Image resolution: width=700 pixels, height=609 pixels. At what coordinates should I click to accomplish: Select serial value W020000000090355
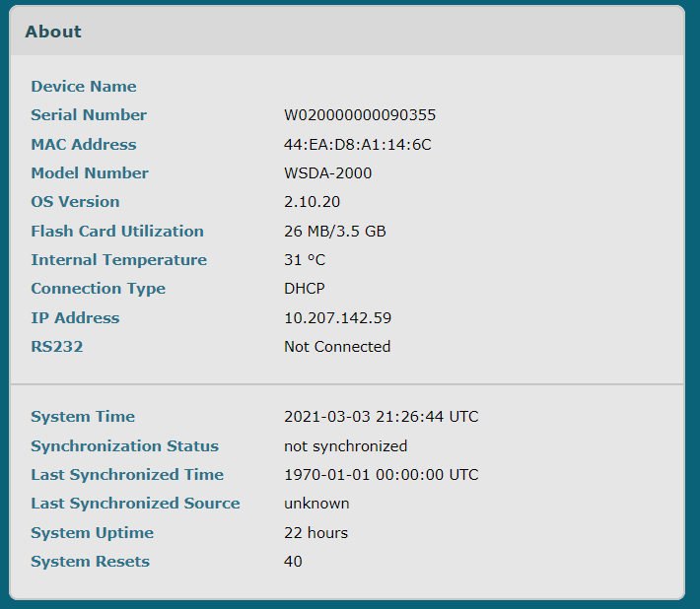click(360, 115)
